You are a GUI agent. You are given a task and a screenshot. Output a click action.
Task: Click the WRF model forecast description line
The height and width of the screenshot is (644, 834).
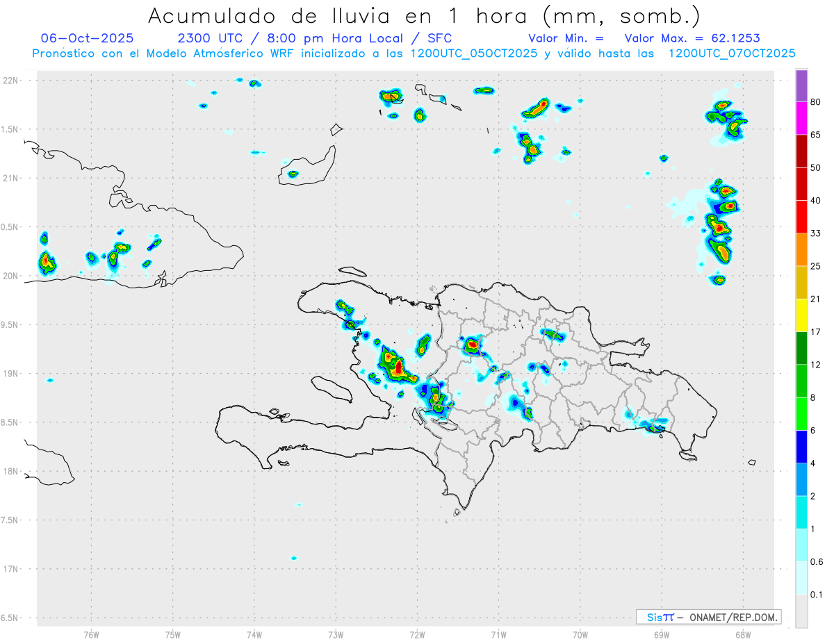point(414,53)
